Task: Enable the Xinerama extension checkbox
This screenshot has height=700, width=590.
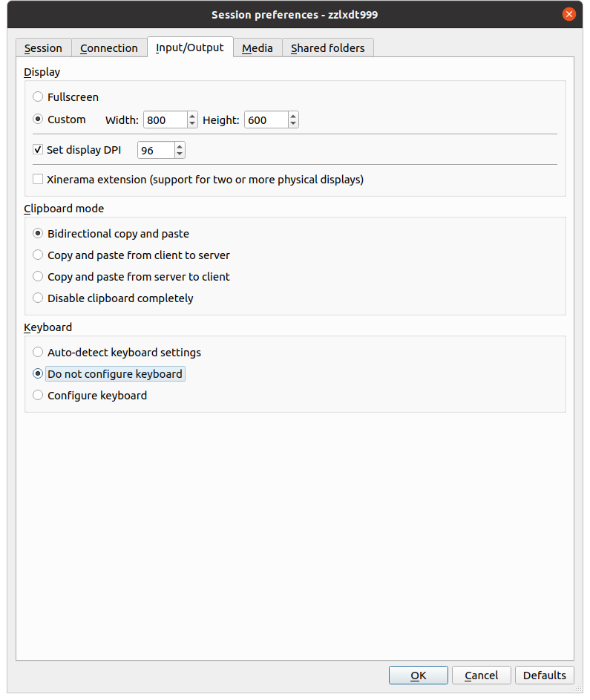Action: pos(39,180)
